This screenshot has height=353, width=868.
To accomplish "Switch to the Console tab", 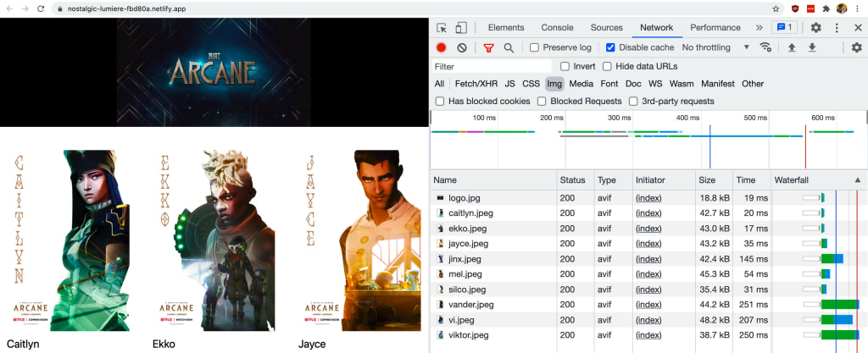I will 558,28.
